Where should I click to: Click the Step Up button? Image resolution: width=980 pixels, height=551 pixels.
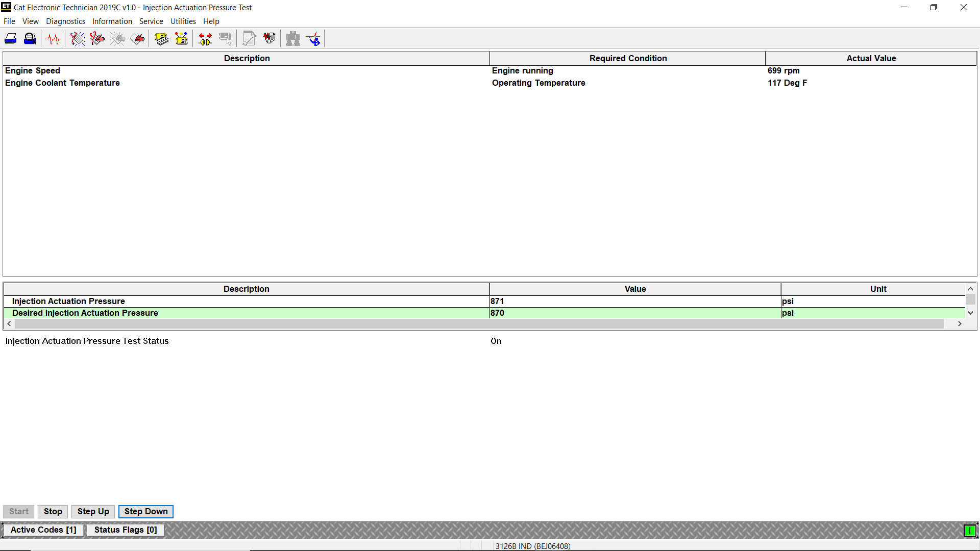click(93, 512)
